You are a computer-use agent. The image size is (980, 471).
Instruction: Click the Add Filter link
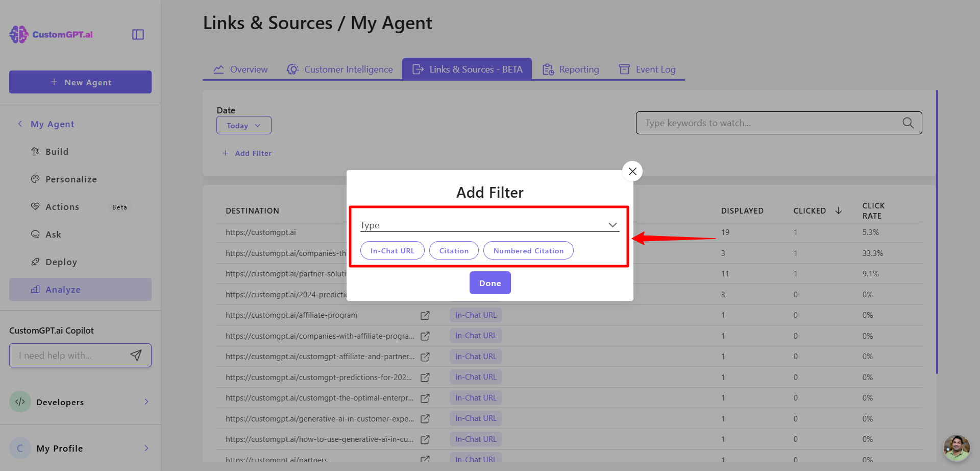(247, 153)
